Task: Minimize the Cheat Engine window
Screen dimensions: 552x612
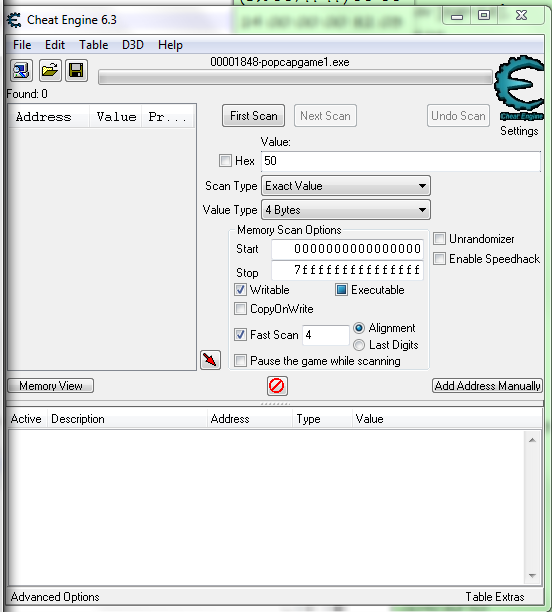Action: coord(457,16)
